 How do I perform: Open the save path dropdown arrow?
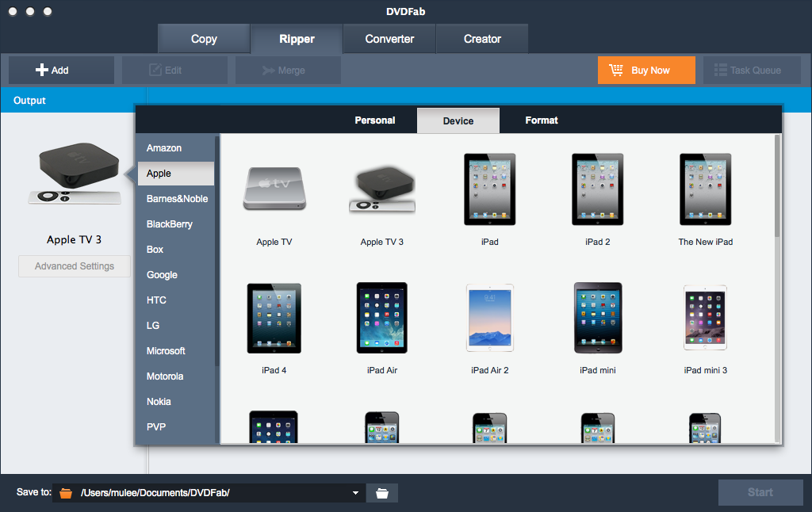point(356,493)
